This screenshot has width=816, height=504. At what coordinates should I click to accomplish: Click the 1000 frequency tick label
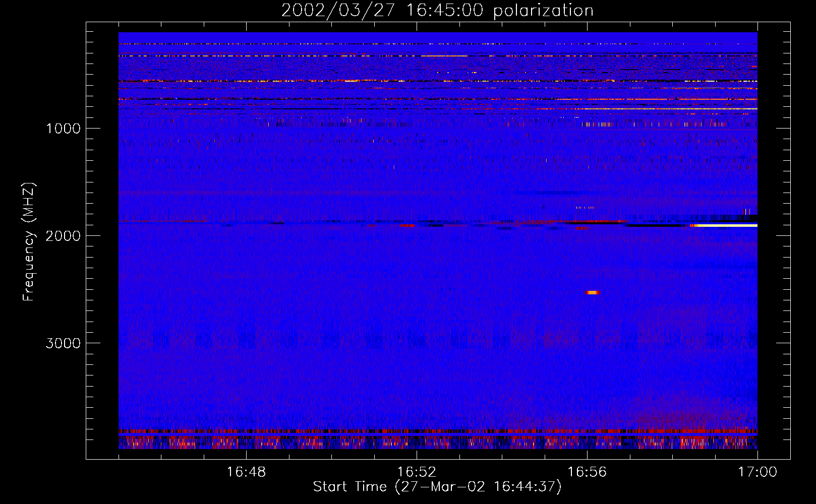63,129
